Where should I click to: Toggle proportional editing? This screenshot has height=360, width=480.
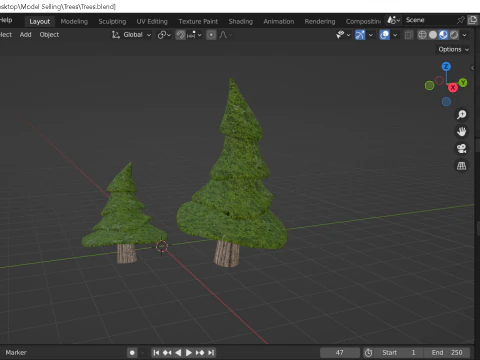(211, 35)
